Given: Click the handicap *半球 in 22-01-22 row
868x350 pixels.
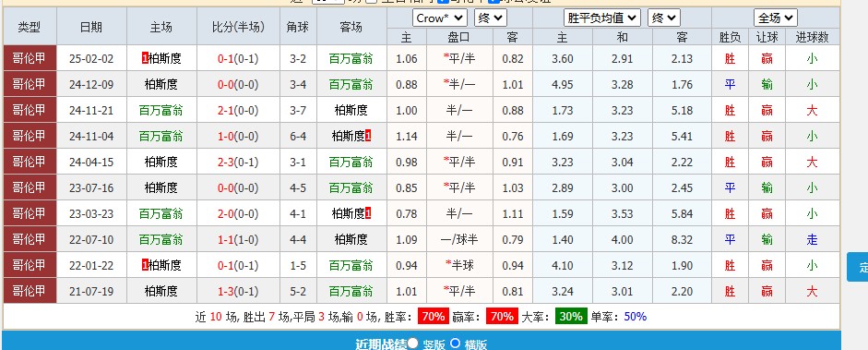Looking at the screenshot, I should tap(459, 265).
